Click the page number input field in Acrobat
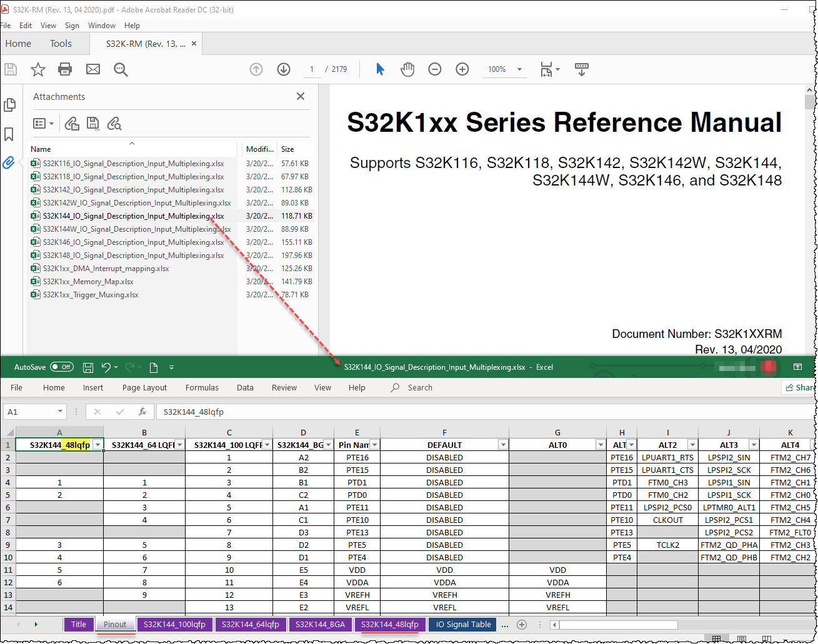 click(312, 69)
